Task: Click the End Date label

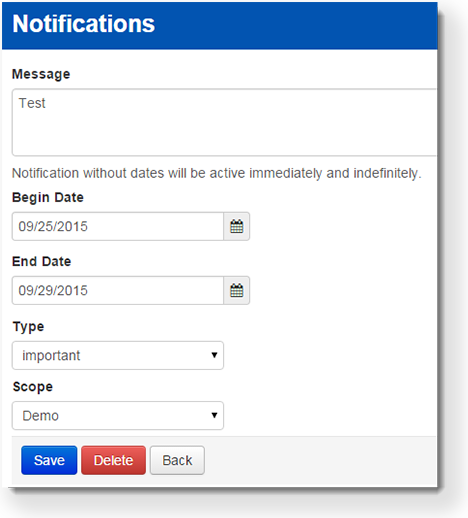Action: [42, 262]
